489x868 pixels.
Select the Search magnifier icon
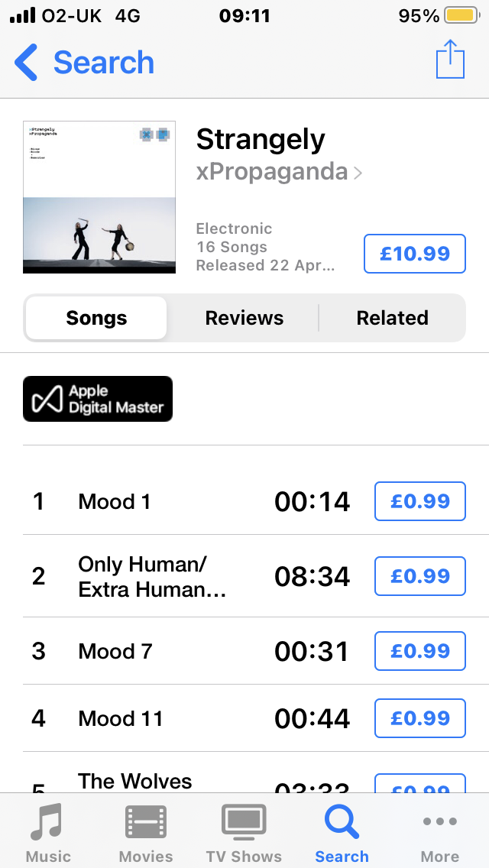coord(342,822)
